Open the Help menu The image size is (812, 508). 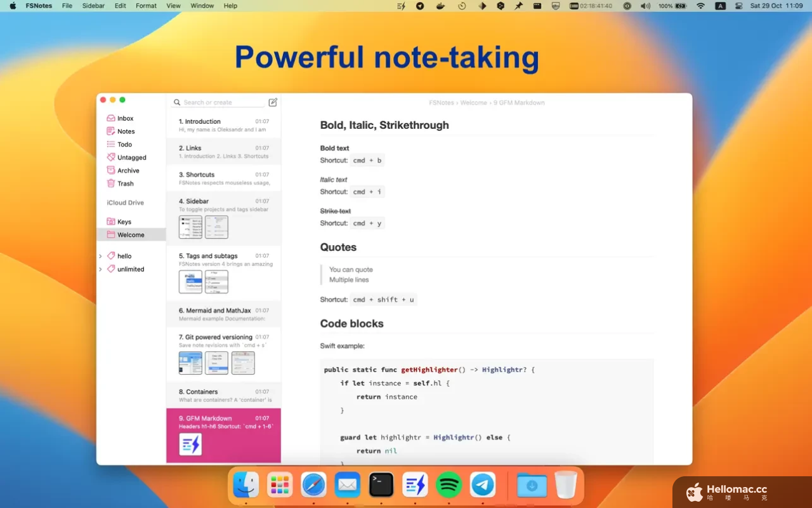pos(230,6)
